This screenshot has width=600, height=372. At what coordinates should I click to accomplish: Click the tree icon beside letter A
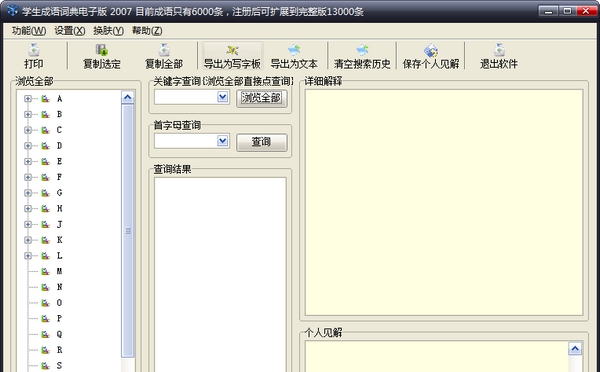click(x=46, y=99)
